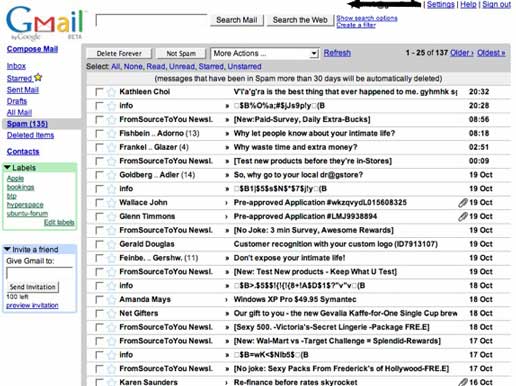516x386 pixels.
Task: Jump to Oldest messages
Action: click(x=491, y=53)
